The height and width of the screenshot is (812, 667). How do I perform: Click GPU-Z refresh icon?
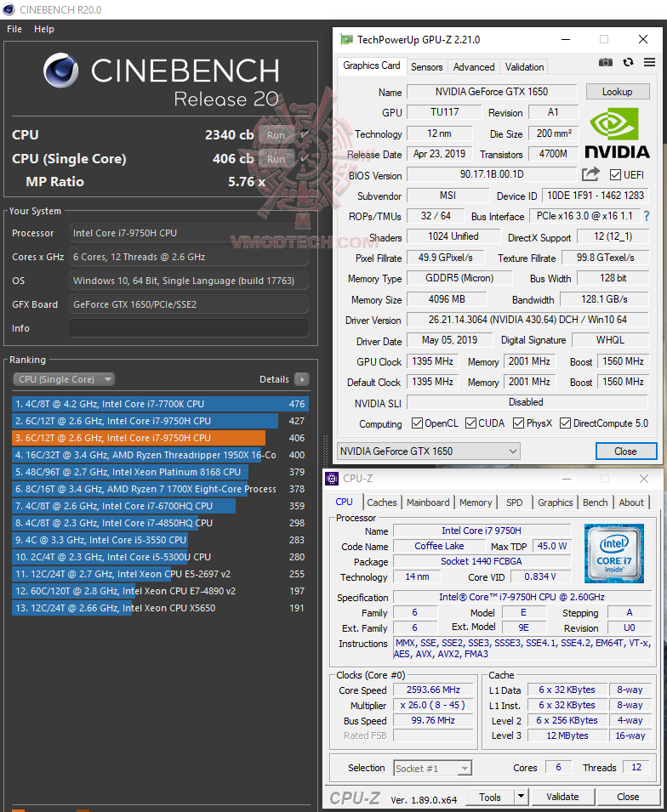tap(628, 62)
